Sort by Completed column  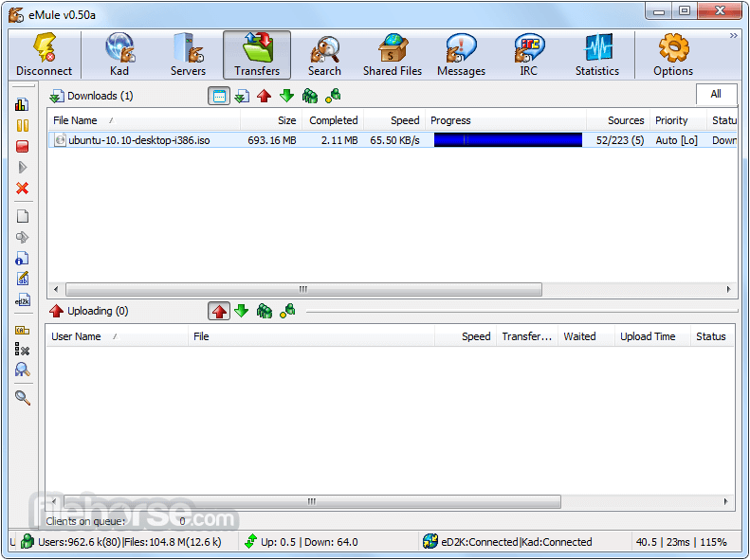[x=333, y=120]
